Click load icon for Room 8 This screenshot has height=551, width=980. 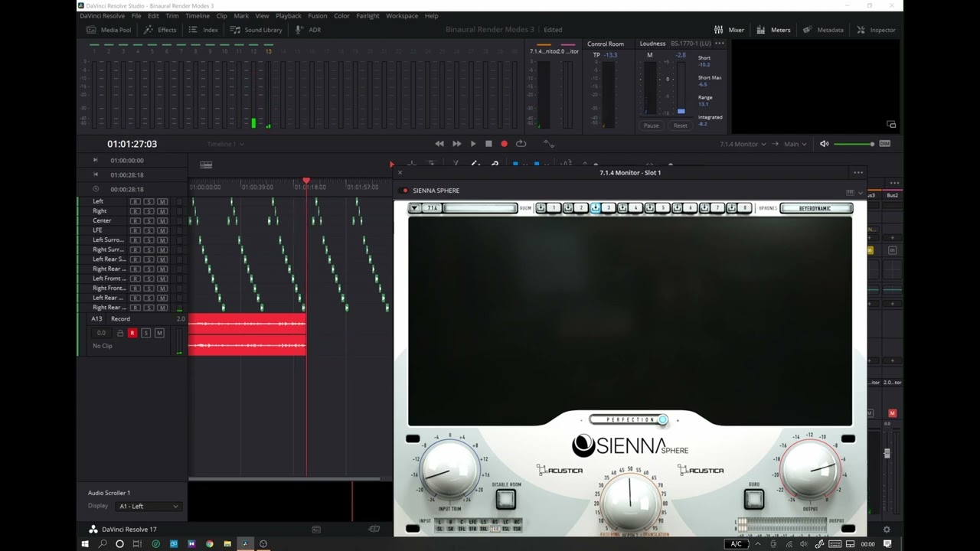(732, 208)
